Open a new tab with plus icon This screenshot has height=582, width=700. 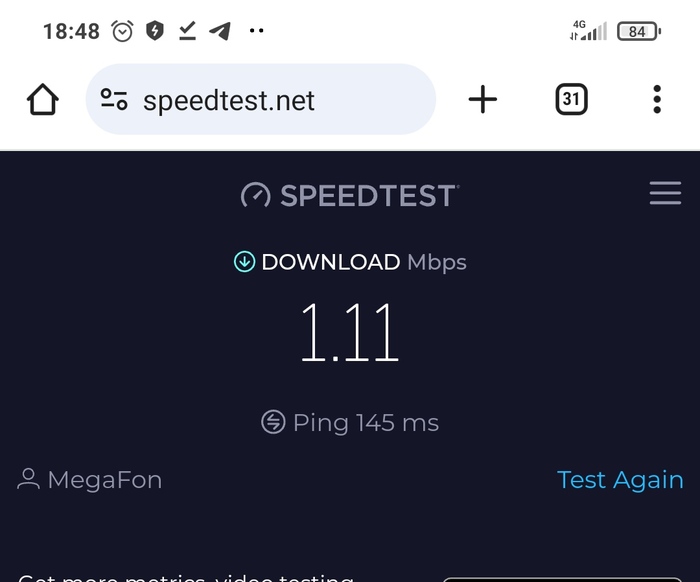click(x=482, y=99)
